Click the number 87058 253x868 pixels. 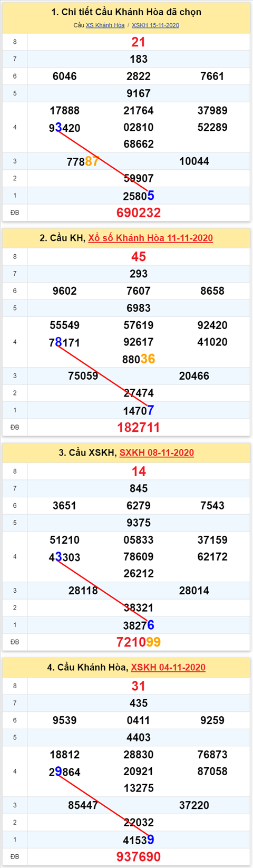(212, 771)
